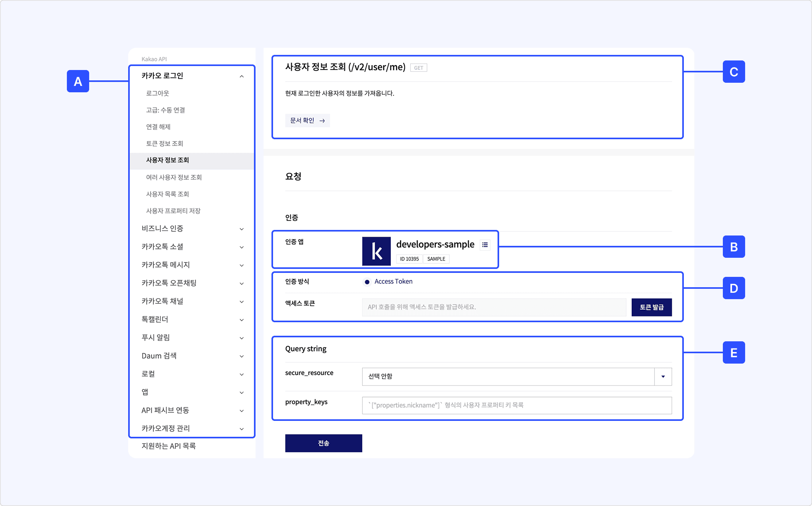This screenshot has width=812, height=506.
Task: Click arrow icon in 문서 확인 button
Action: pyautogui.click(x=322, y=121)
